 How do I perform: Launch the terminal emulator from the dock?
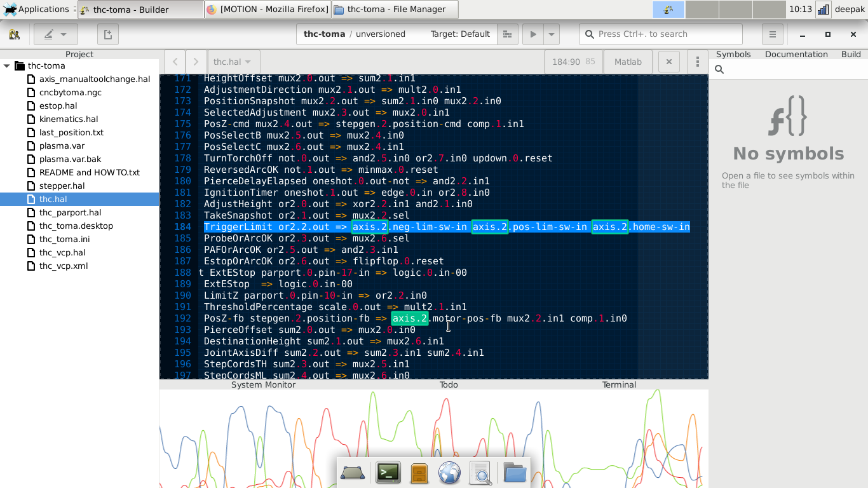click(388, 473)
